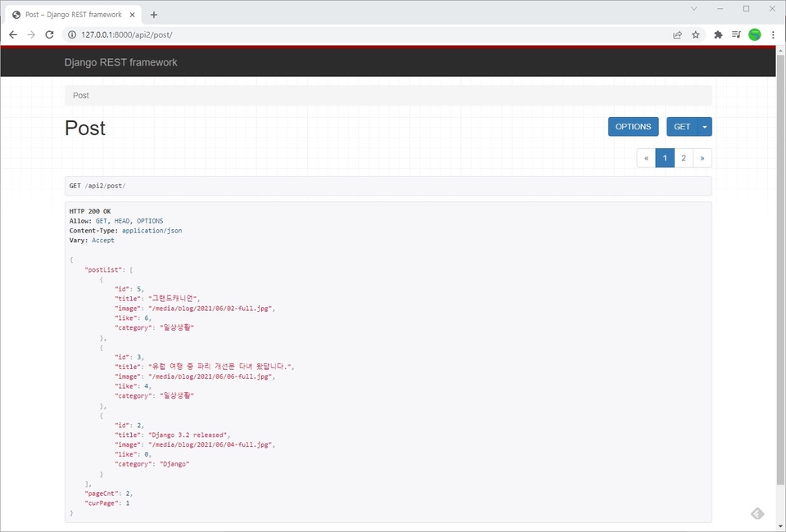Click the "like": 6 line
This screenshot has height=532, width=786.
(133, 318)
